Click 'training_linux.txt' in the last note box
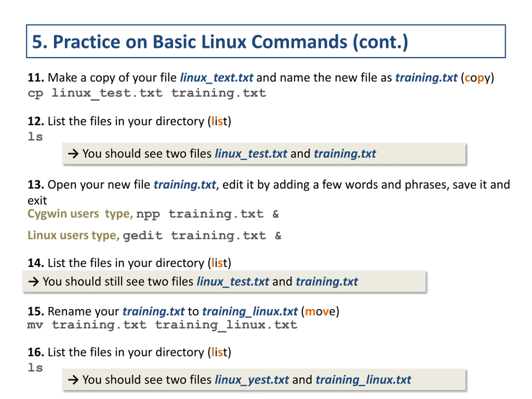Image resolution: width=532 pixels, height=399 pixels. click(363, 380)
